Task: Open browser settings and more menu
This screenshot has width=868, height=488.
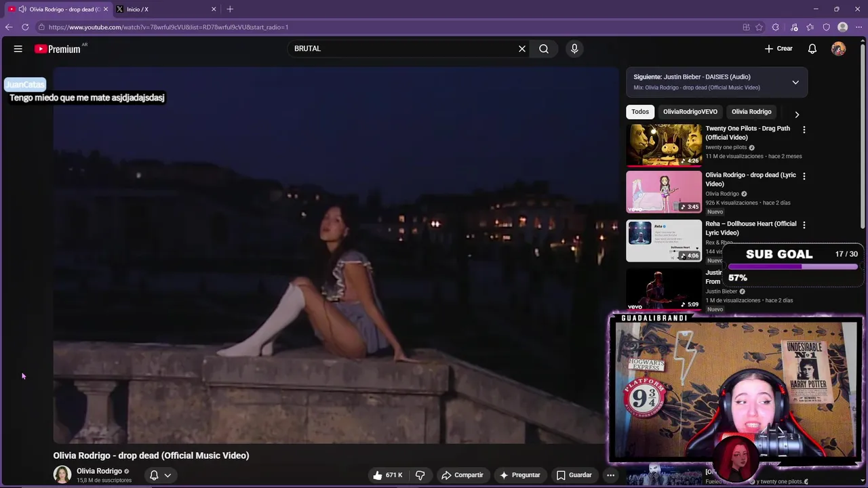Action: pos(859,27)
